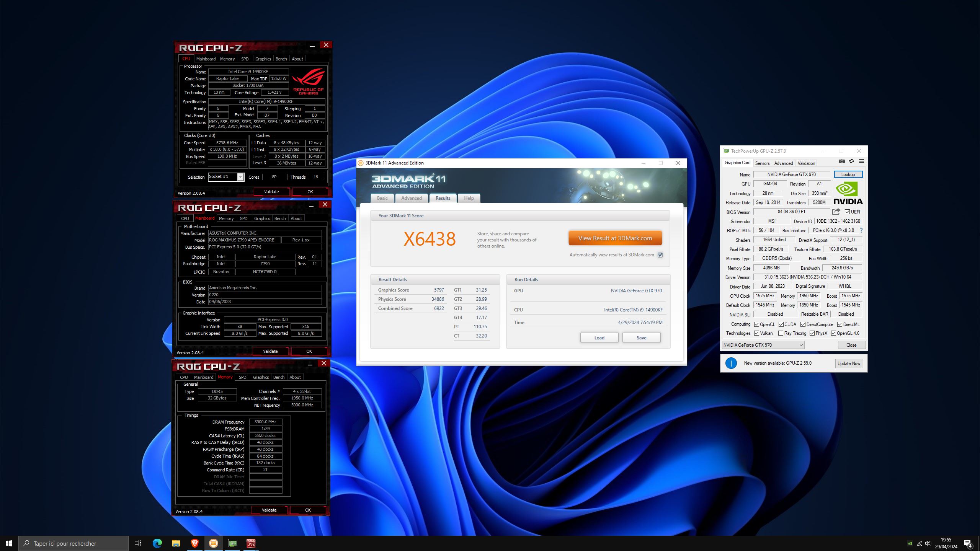This screenshot has width=980, height=551.
Task: Click the BIOS export share icon in GPU-Z
Action: tap(836, 212)
